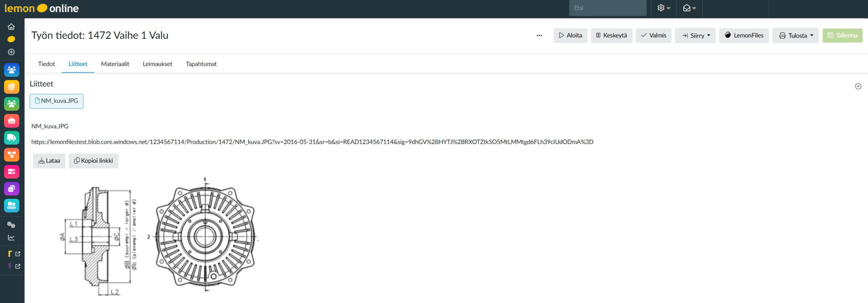Switch to the Leimaukset tab

point(157,64)
